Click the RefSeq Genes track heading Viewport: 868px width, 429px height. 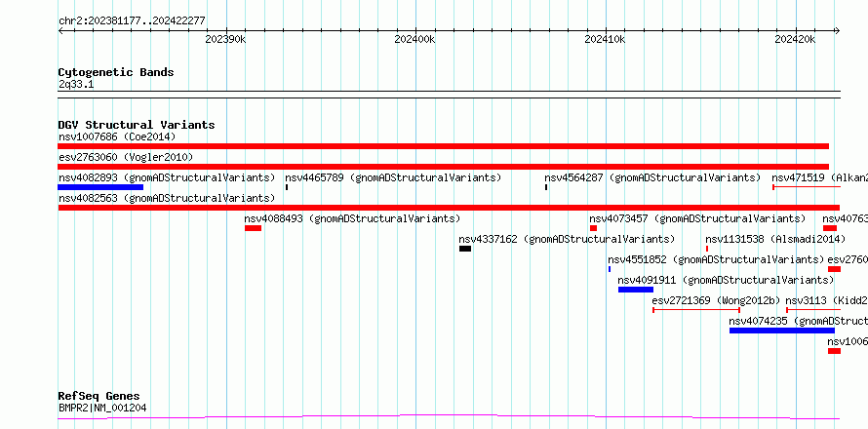click(99, 397)
